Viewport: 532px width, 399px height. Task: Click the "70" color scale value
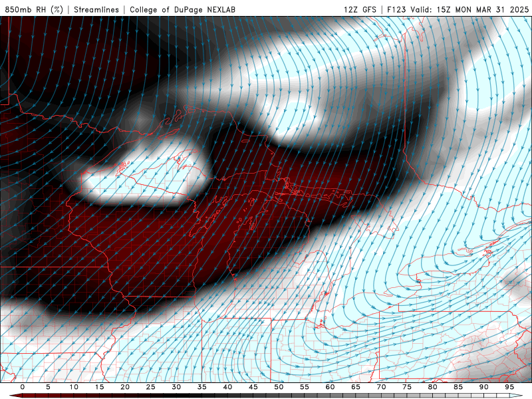click(381, 387)
